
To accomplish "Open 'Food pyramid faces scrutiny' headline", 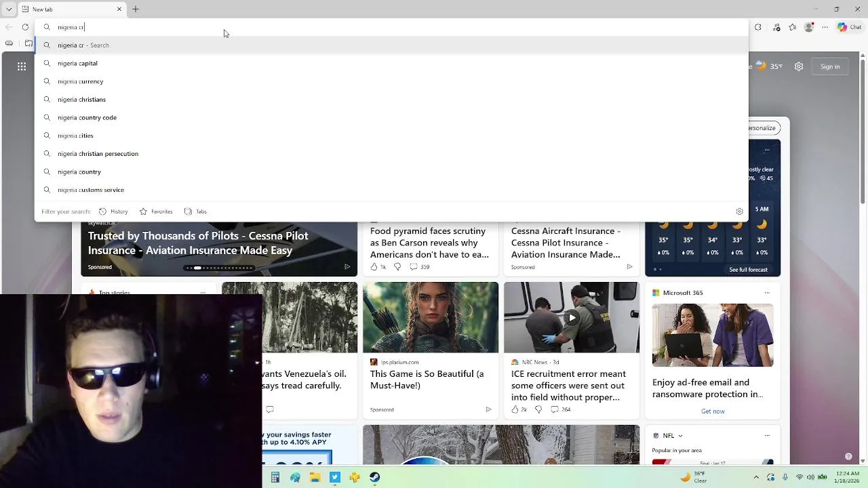I will 429,243.
